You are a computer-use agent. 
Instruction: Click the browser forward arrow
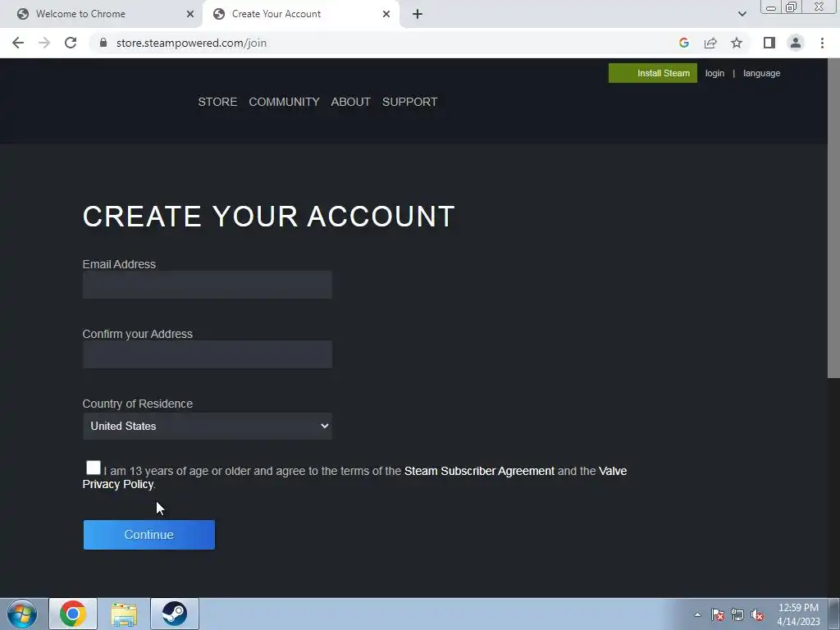click(x=44, y=43)
